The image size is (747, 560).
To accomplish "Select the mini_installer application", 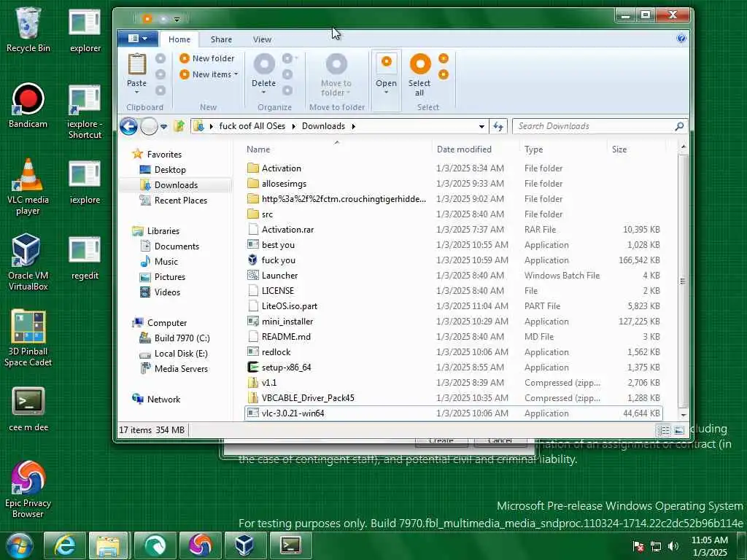I will pos(287,322).
